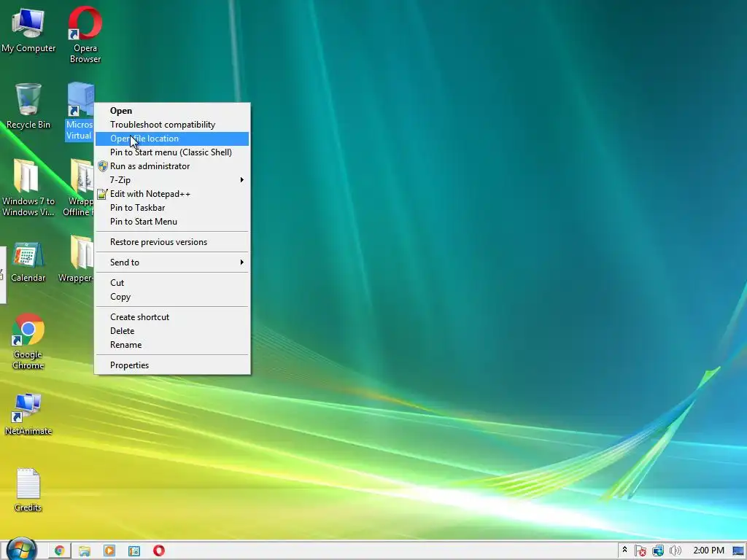The image size is (747, 560).
Task: Select the Opera Browser desktop shortcut
Action: pos(85,35)
